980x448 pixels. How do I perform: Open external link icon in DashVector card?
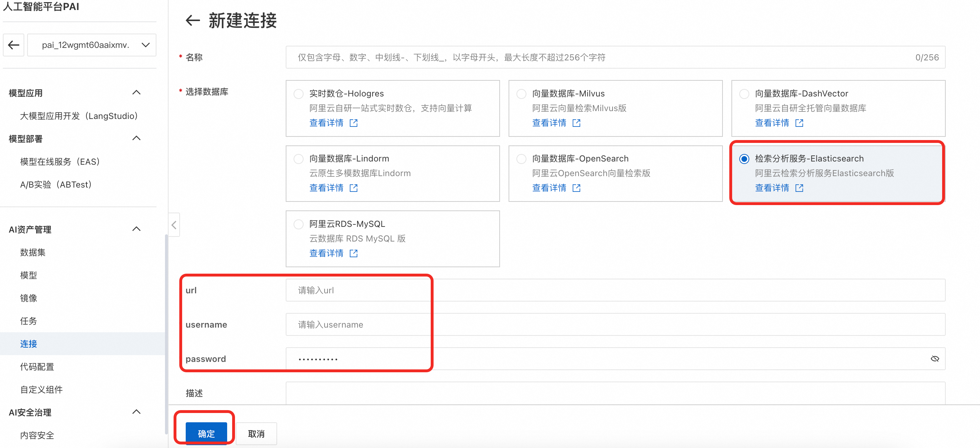coord(799,123)
